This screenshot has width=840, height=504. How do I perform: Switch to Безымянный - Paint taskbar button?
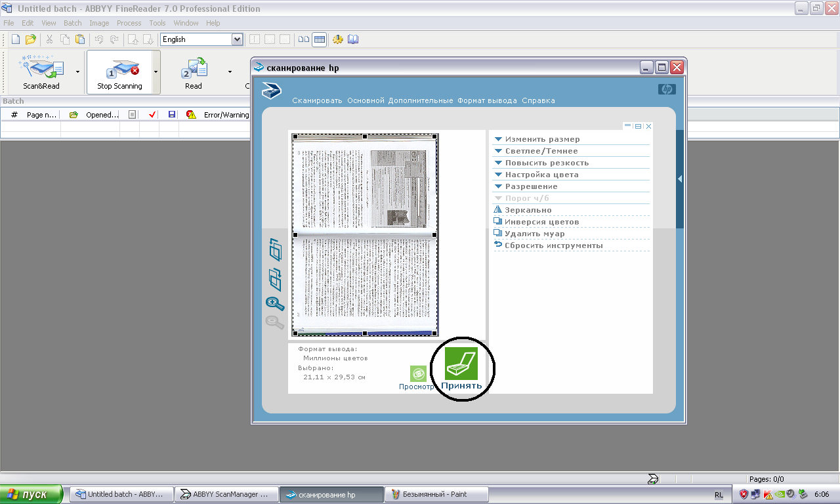[436, 494]
